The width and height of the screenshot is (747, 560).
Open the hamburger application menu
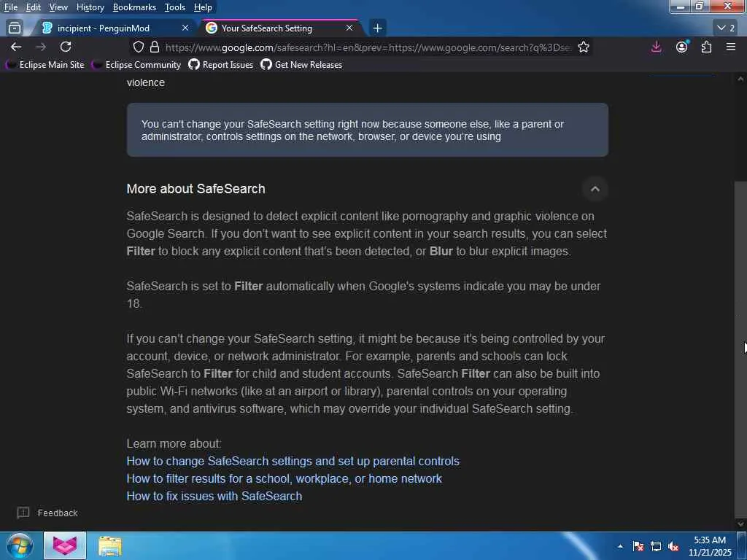731,47
